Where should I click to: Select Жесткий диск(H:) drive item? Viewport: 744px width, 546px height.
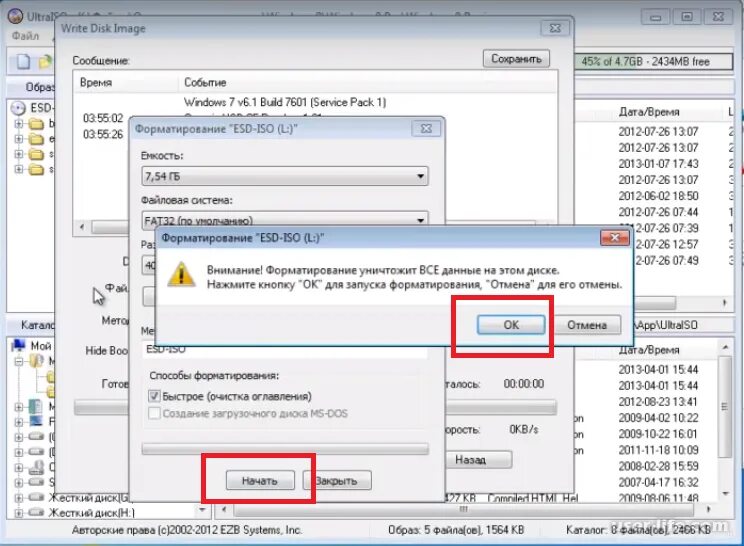92,513
